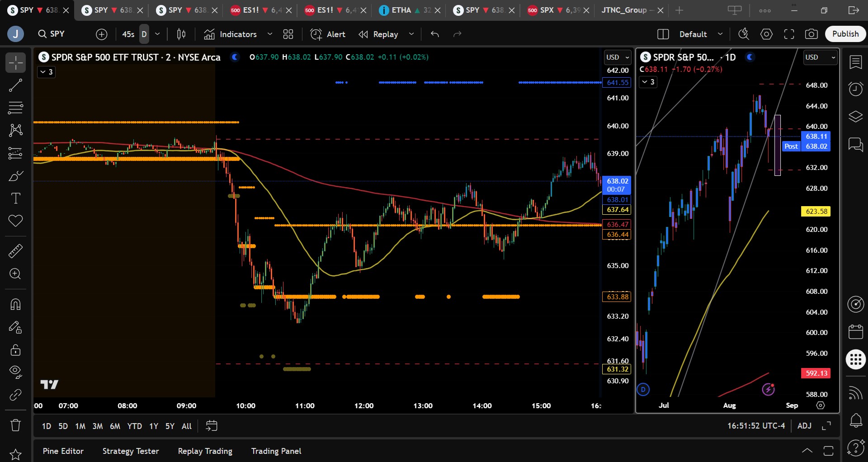Open the chart layout setup selector

(663, 34)
